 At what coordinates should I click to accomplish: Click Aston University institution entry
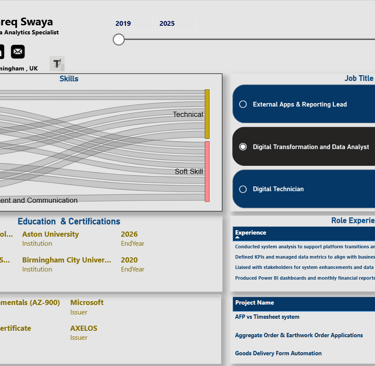tap(50, 234)
